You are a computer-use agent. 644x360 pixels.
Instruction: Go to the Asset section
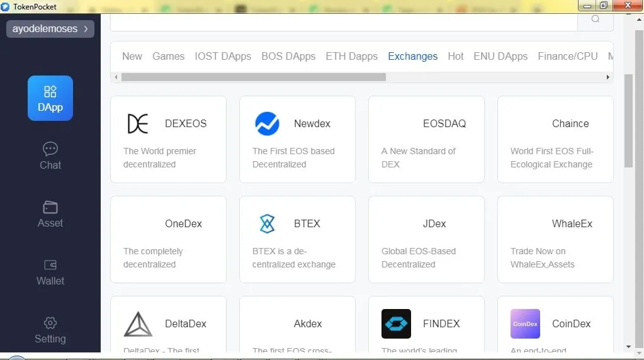pos(50,214)
